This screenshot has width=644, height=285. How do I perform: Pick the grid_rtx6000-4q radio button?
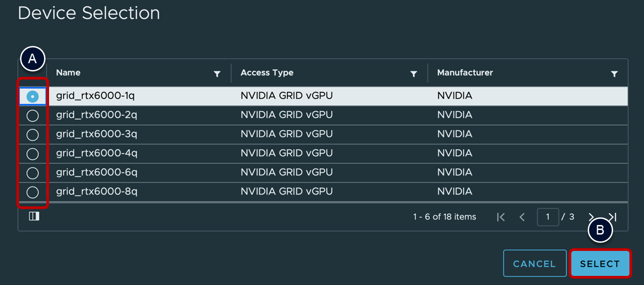click(x=33, y=154)
